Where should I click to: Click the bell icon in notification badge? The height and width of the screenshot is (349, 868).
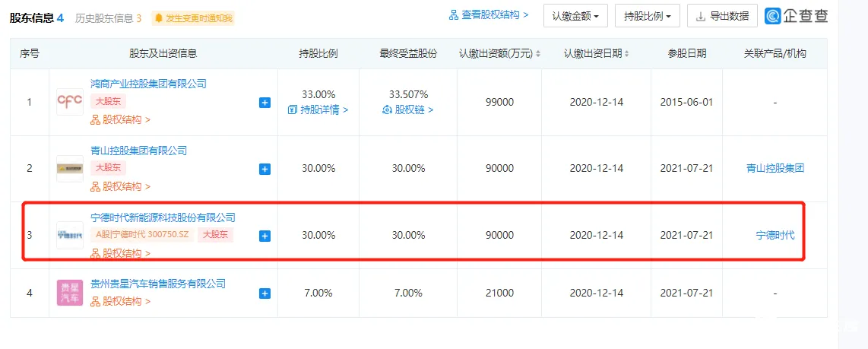pyautogui.click(x=159, y=18)
